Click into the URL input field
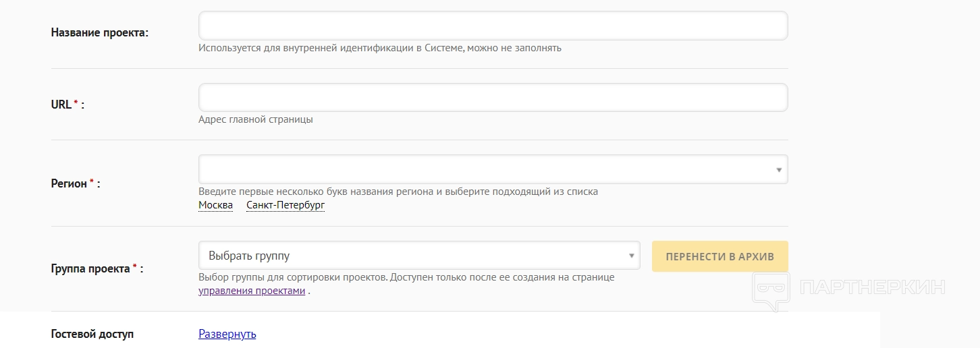The image size is (980, 348). 493,98
